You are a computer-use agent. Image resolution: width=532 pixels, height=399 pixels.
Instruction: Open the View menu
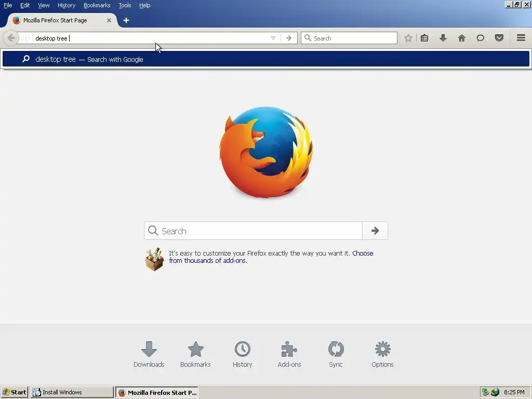pos(44,5)
